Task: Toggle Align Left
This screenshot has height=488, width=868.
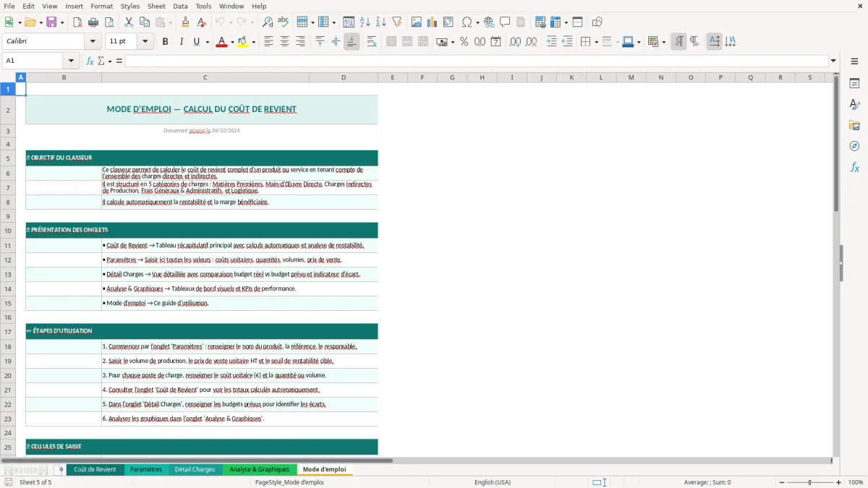Action: [x=268, y=42]
